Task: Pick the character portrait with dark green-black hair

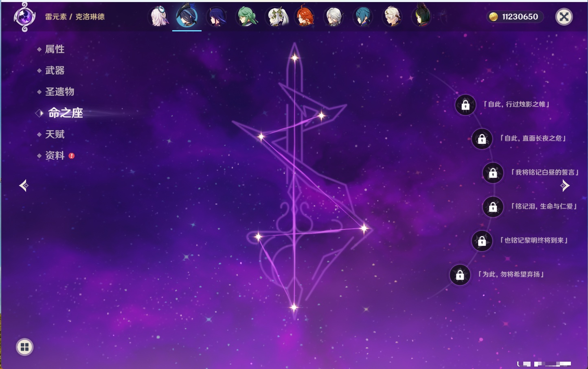Action: pyautogui.click(x=421, y=17)
